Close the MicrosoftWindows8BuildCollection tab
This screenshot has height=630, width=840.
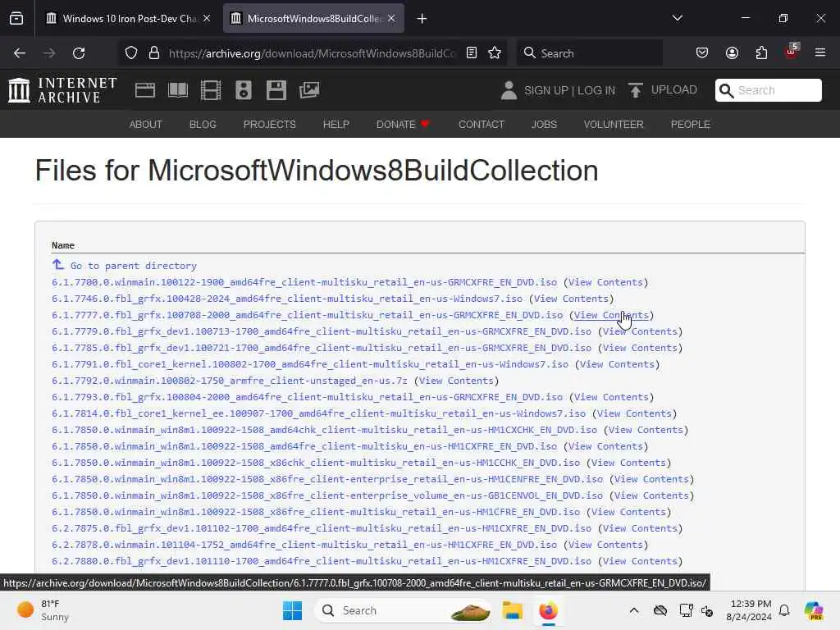[391, 19]
